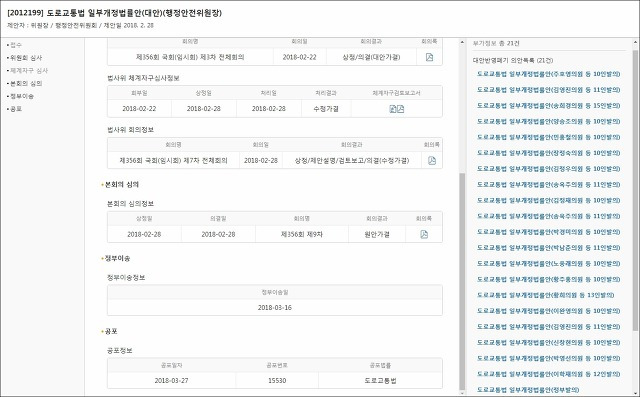Open bill by 김정재의원 등 10인
640x397 pixels.
(x=548, y=200)
